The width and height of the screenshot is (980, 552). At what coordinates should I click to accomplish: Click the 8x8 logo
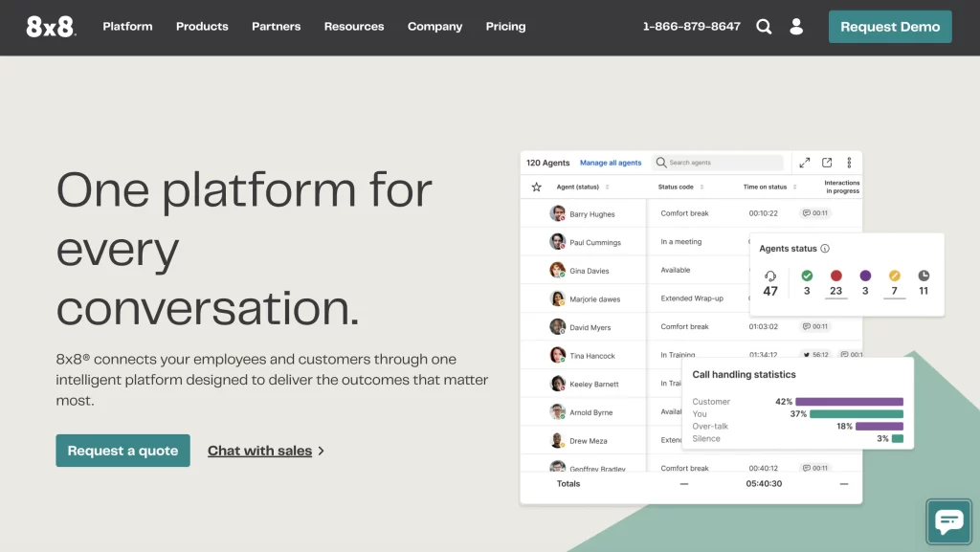click(x=50, y=27)
